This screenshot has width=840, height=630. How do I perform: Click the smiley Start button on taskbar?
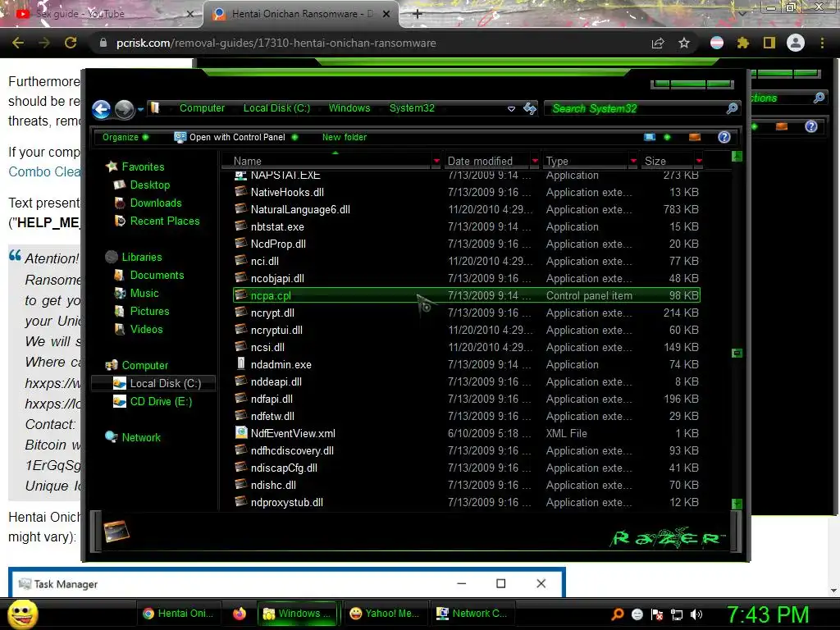pos(22,614)
